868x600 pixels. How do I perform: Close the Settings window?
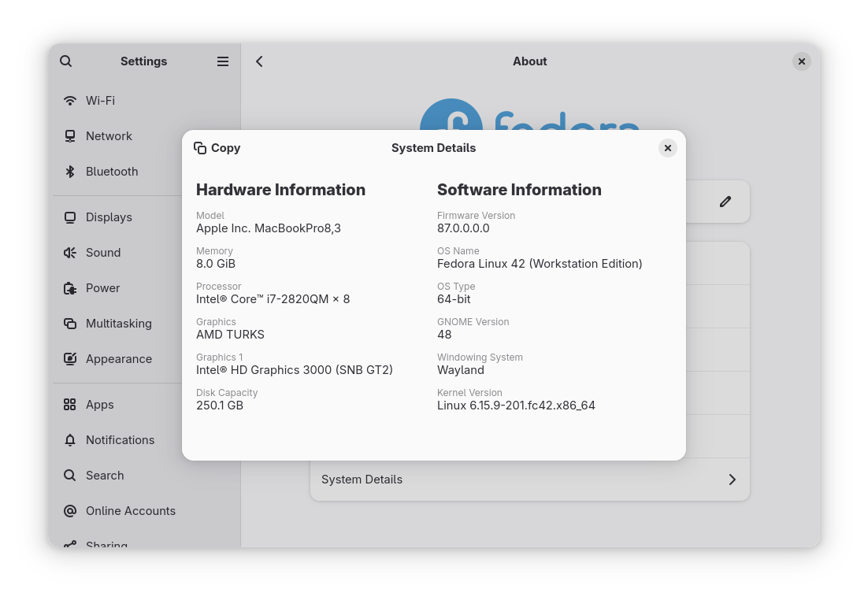pos(802,61)
